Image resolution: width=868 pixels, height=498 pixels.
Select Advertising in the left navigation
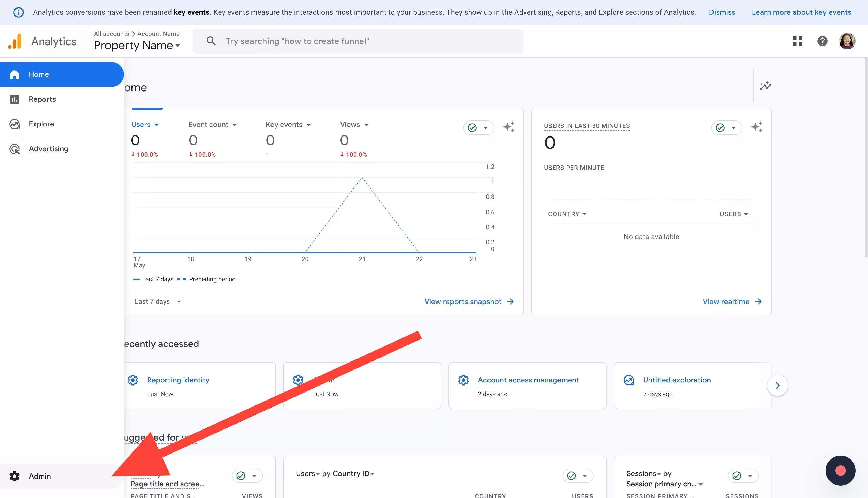48,149
